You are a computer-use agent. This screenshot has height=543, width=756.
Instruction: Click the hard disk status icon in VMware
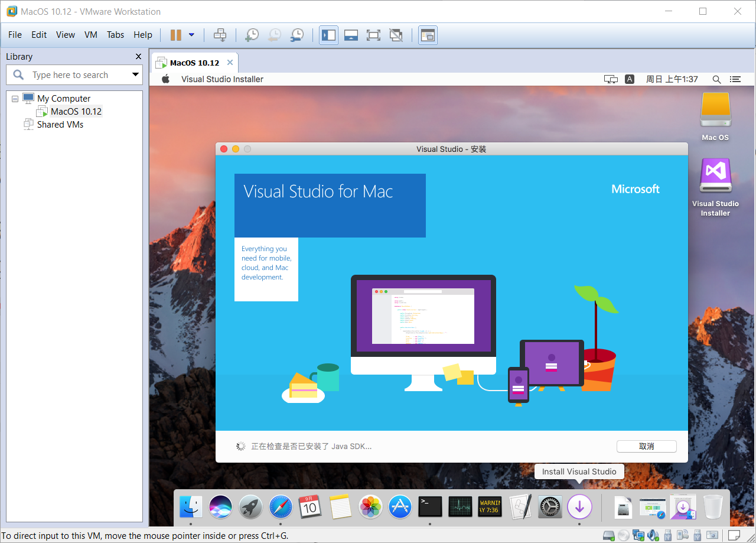click(x=609, y=535)
